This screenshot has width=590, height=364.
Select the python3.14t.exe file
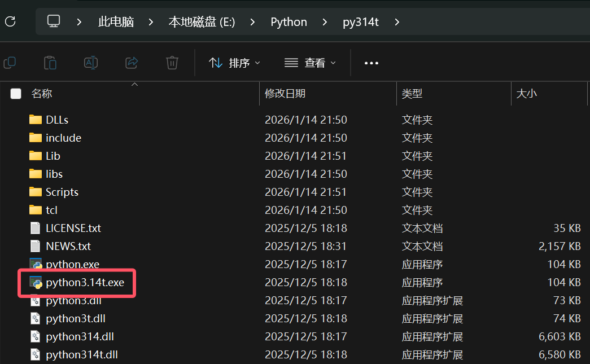coord(85,282)
